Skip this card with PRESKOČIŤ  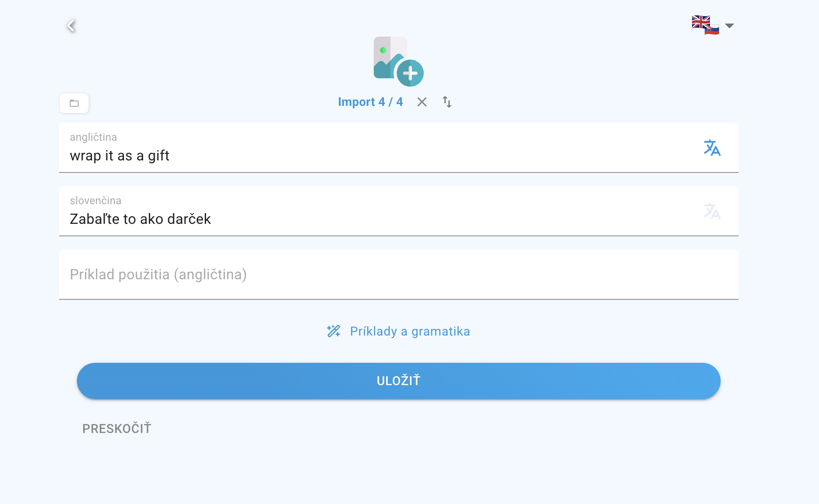[x=116, y=428]
